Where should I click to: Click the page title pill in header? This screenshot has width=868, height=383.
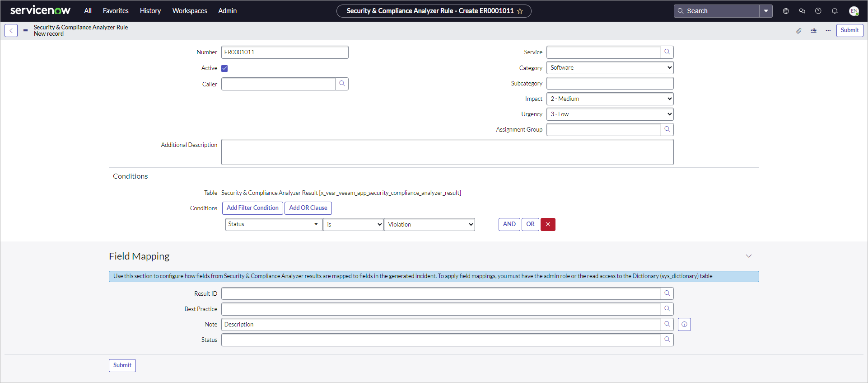pos(434,11)
